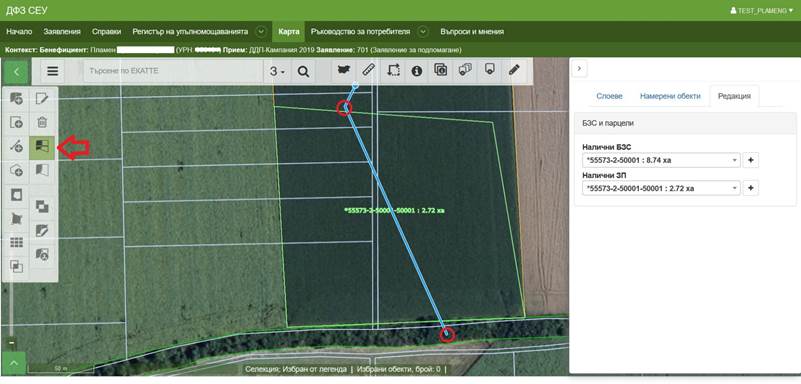Image resolution: width=801 pixels, height=384 pixels.
Task: Select the highlighted split parcel tool
Action: tap(42, 148)
